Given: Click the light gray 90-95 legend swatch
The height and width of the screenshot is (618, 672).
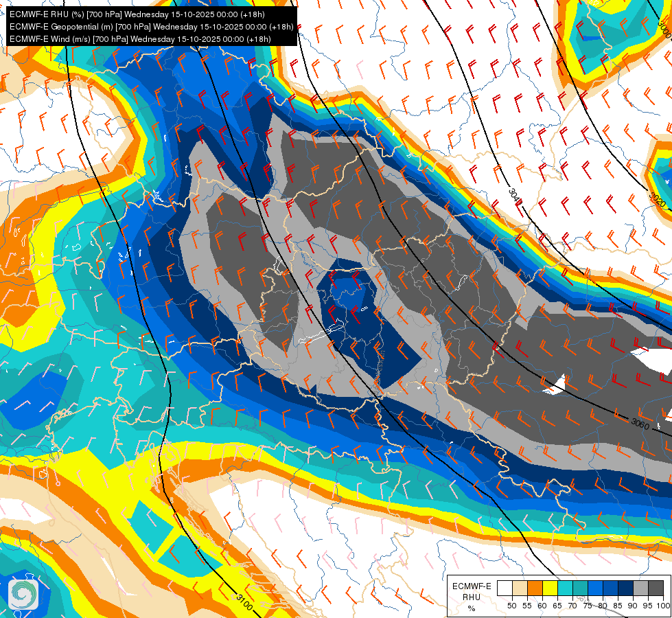Looking at the screenshot, I should (640, 588).
